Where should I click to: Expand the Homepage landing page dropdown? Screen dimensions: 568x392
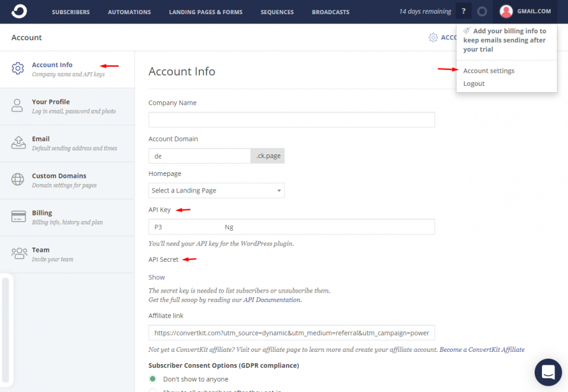[216, 191]
